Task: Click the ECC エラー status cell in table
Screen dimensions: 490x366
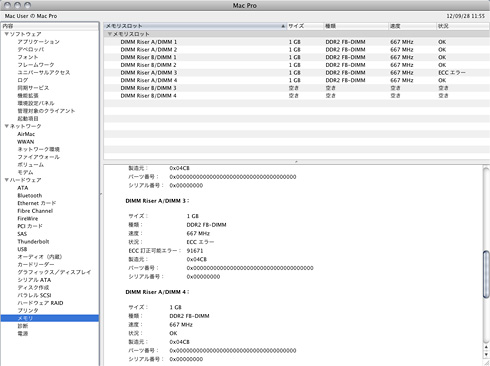Action: pos(452,72)
